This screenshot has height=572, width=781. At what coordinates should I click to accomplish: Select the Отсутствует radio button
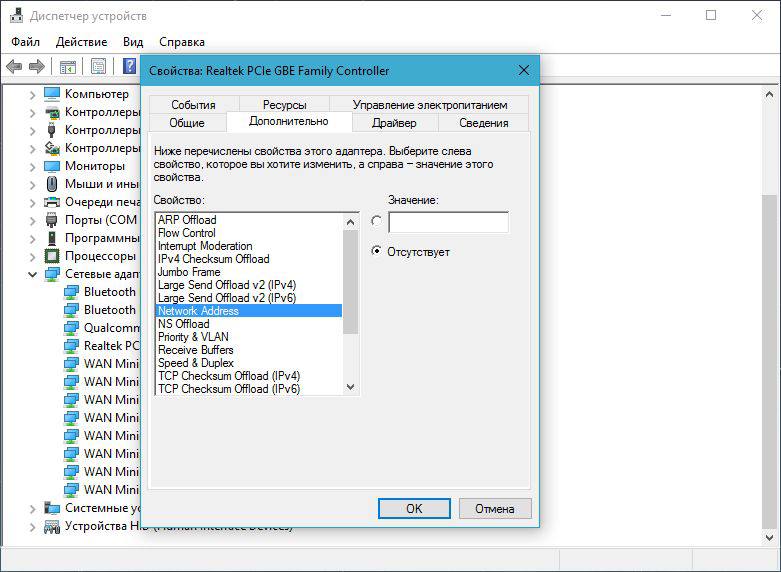pyautogui.click(x=376, y=251)
